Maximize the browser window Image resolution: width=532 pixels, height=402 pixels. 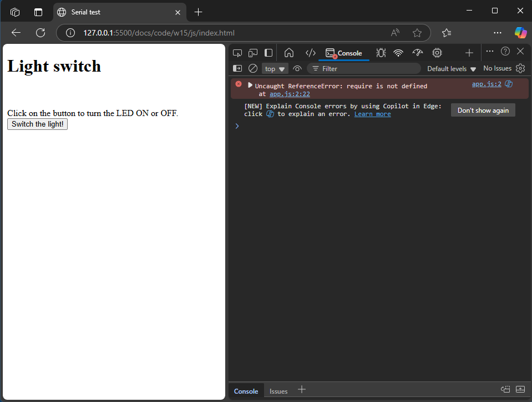pyautogui.click(x=495, y=11)
